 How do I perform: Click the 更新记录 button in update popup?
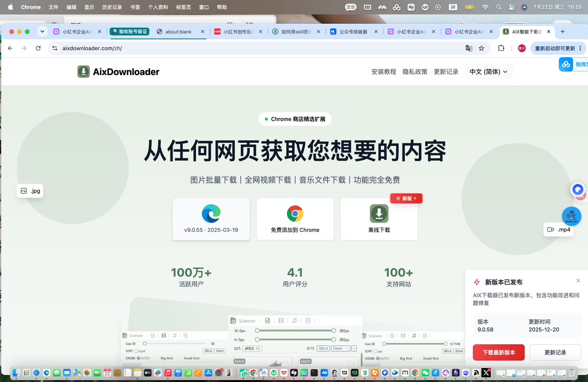(x=555, y=353)
